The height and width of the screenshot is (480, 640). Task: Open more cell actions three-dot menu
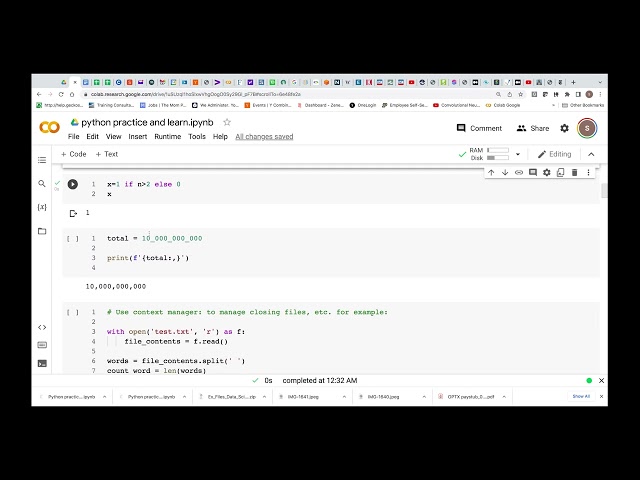click(x=588, y=172)
